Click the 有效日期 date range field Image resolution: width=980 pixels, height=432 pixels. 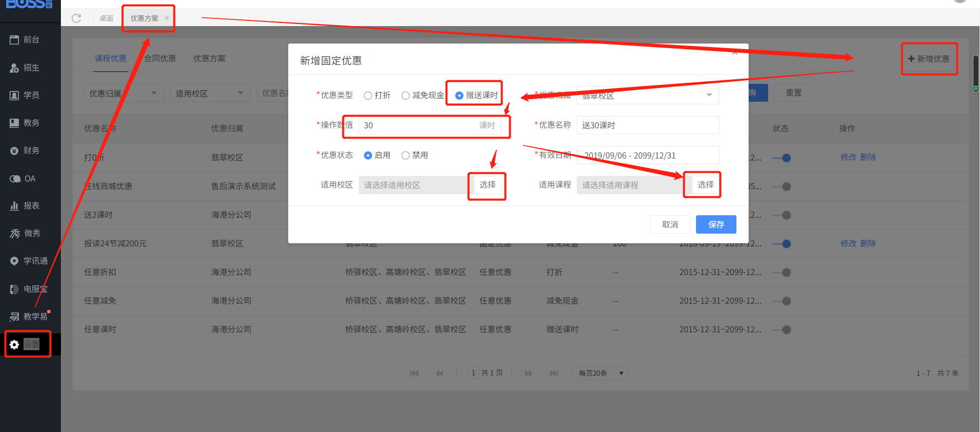click(x=647, y=155)
